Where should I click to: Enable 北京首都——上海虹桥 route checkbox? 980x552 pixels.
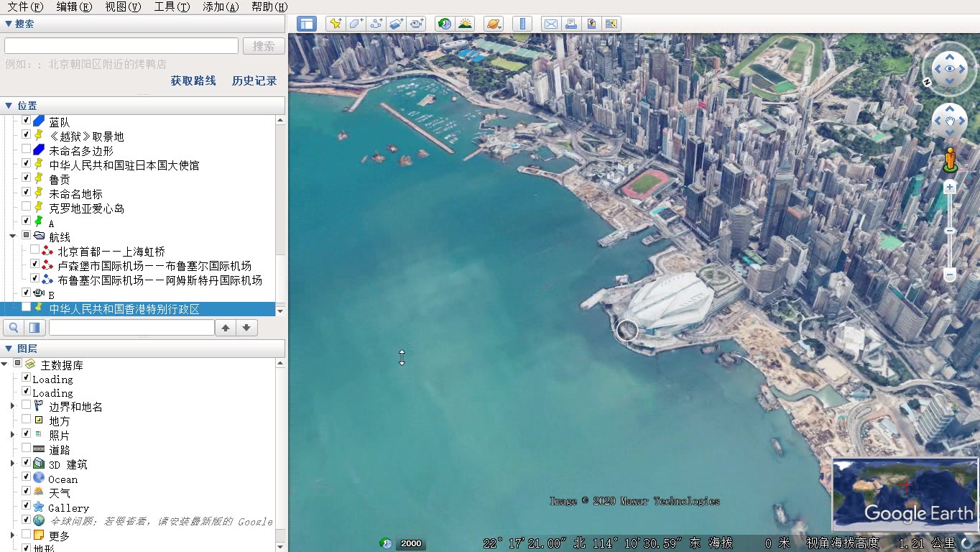(35, 250)
